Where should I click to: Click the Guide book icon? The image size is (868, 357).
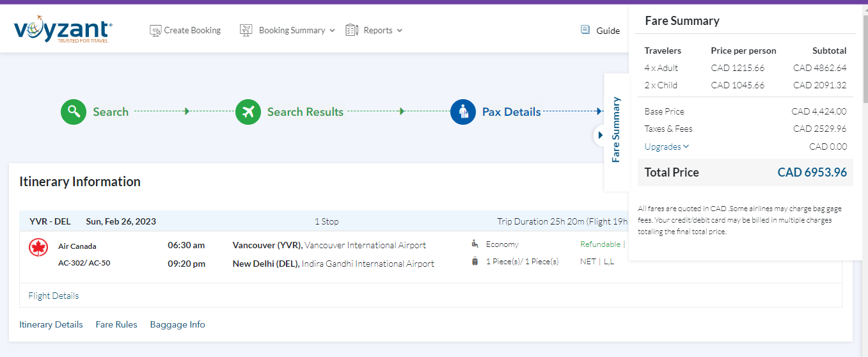click(585, 29)
